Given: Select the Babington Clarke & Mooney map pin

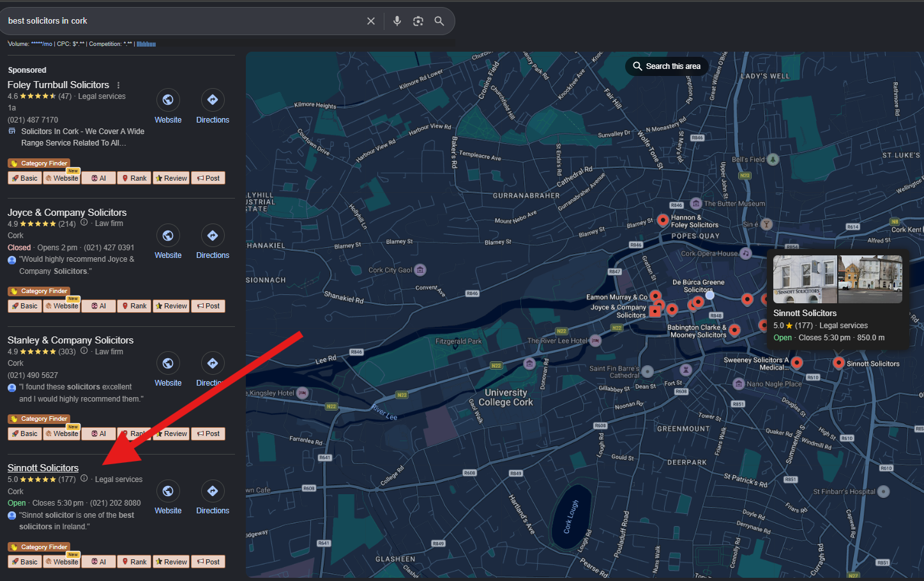Looking at the screenshot, I should point(735,330).
